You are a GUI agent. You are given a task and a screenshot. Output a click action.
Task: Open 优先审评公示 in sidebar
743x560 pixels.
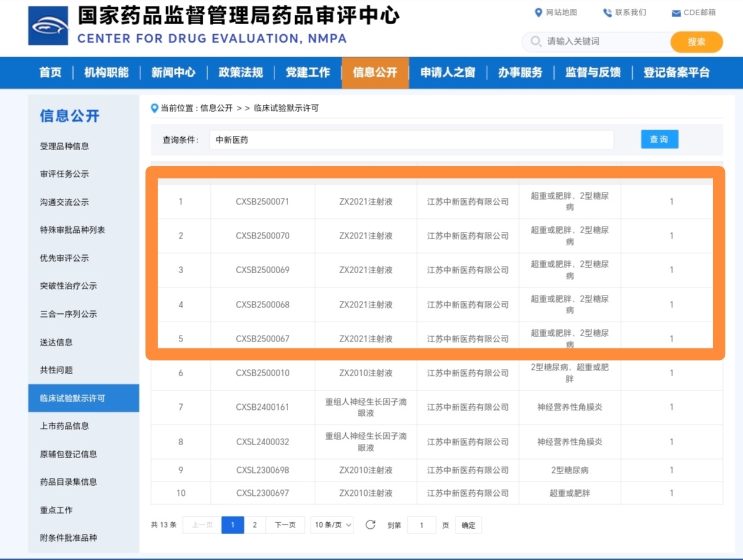tap(64, 258)
